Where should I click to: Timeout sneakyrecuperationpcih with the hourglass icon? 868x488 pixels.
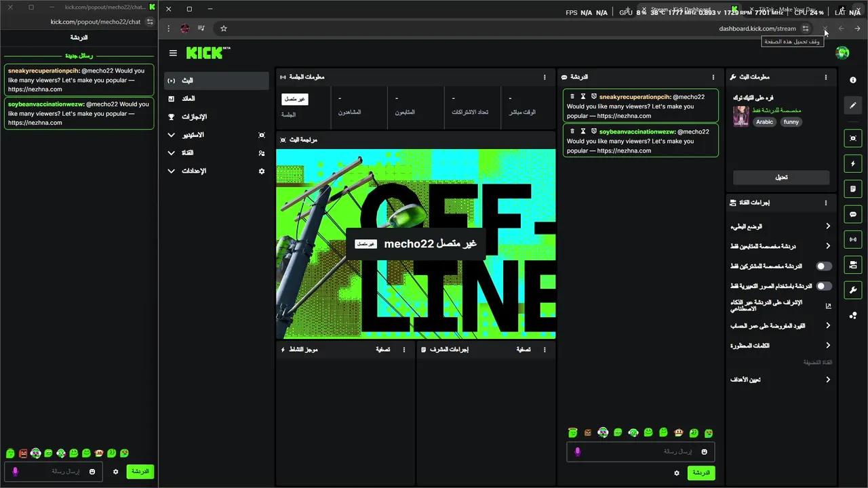tap(583, 97)
